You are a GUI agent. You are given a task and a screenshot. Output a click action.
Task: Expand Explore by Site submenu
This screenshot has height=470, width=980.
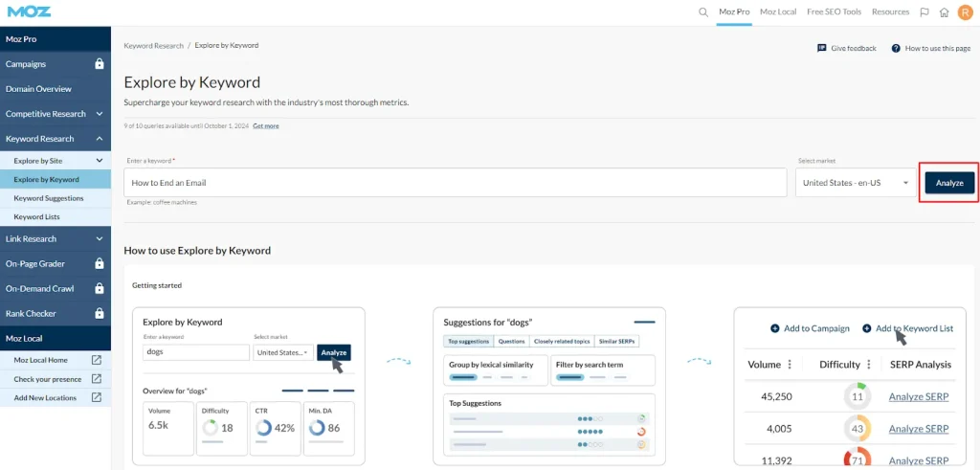pyautogui.click(x=100, y=161)
